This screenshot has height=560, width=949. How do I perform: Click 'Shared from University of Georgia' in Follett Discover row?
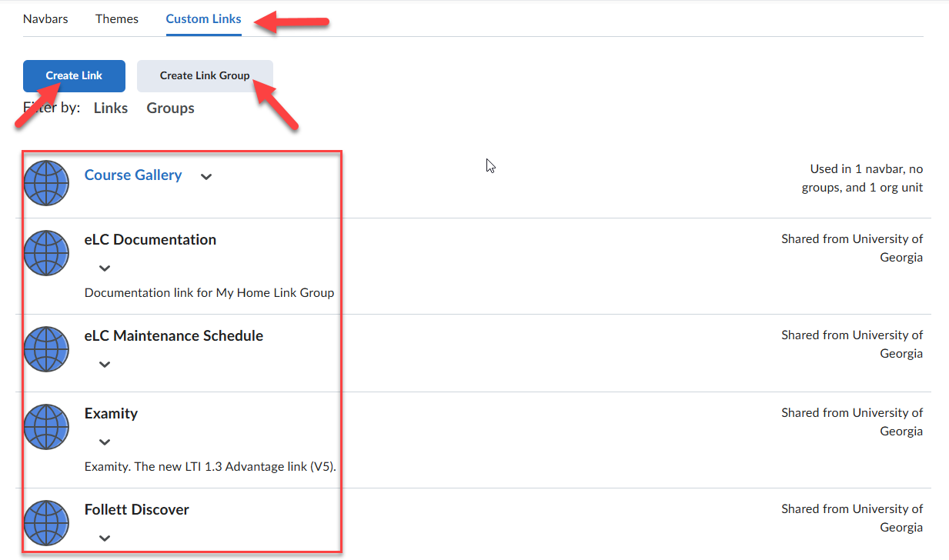852,518
